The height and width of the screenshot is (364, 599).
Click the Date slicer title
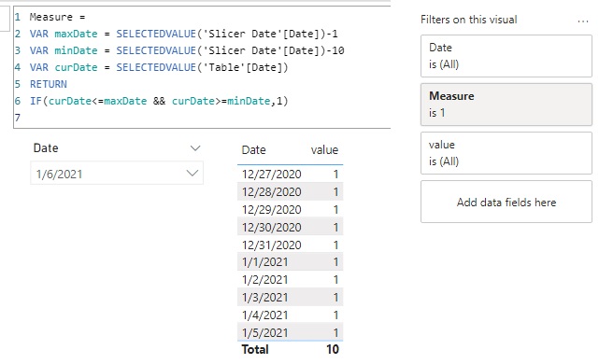click(x=46, y=148)
